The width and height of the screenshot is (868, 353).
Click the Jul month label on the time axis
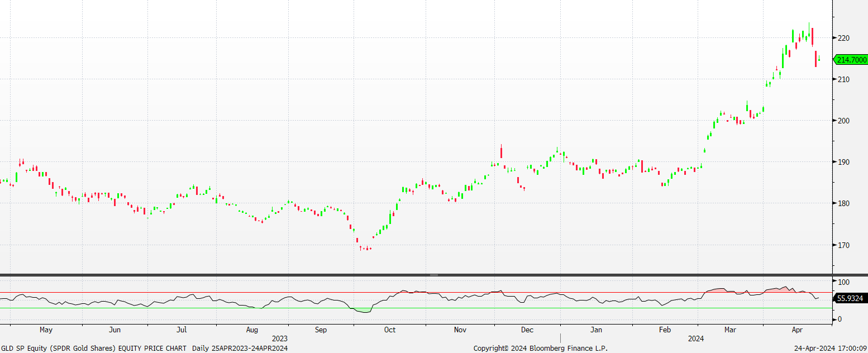(x=182, y=330)
